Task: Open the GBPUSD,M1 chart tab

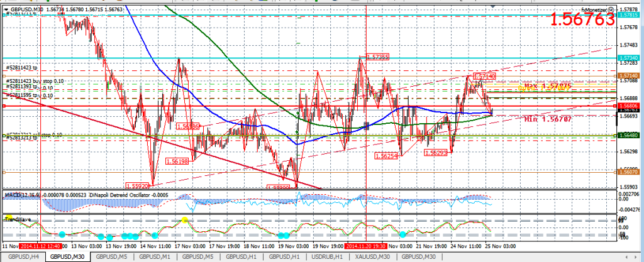Action: [x=155, y=257]
